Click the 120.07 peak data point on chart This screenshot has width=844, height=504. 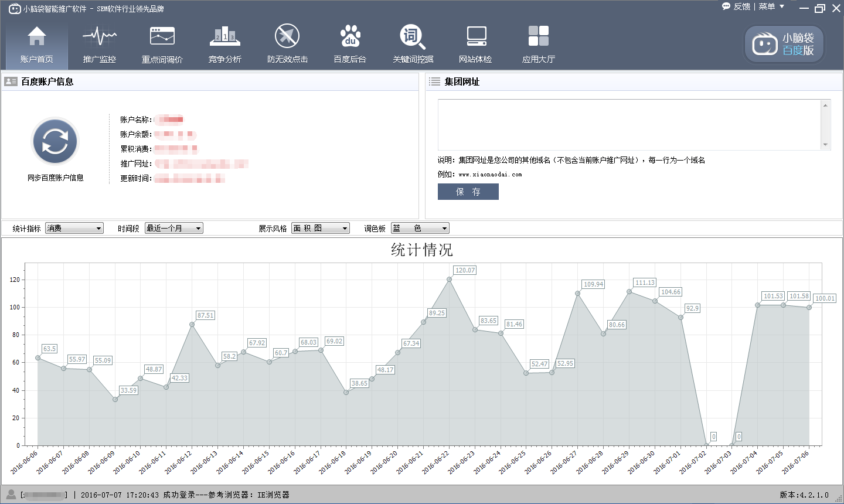(450, 280)
